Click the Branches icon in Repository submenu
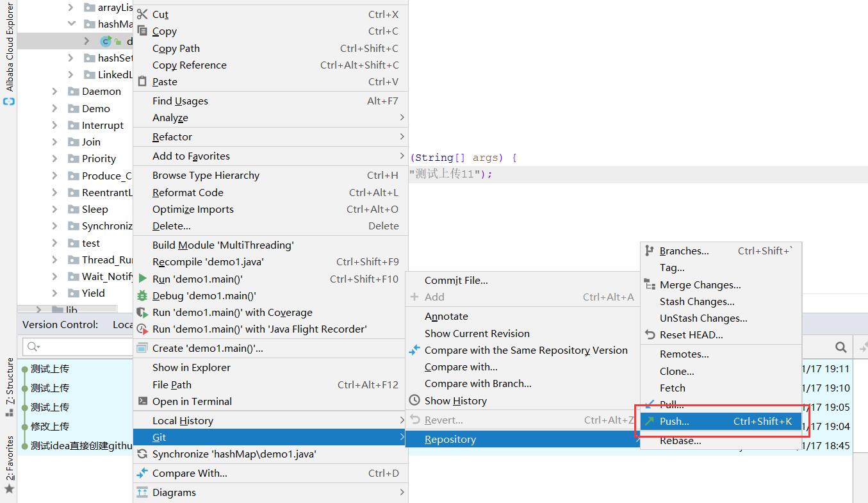 (650, 251)
